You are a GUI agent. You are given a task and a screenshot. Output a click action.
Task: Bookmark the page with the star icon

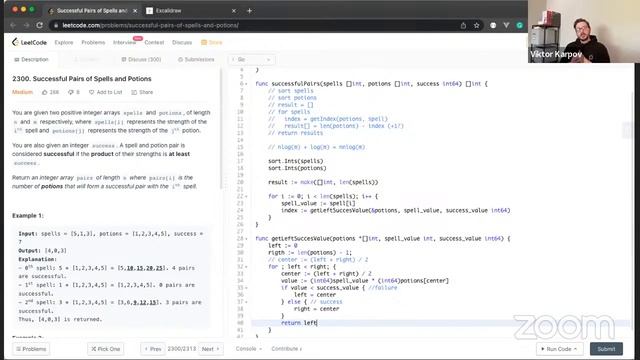pos(476,25)
